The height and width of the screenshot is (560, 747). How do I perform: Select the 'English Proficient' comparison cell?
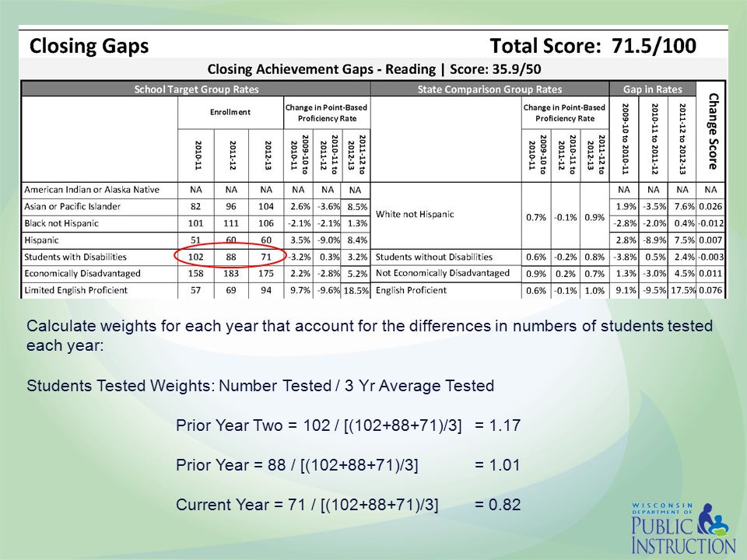pyautogui.click(x=411, y=290)
